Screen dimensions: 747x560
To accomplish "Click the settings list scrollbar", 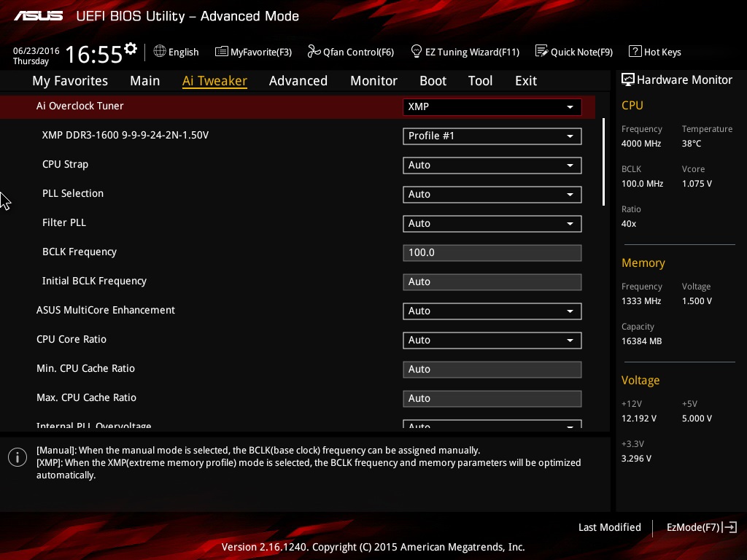I will click(x=603, y=162).
